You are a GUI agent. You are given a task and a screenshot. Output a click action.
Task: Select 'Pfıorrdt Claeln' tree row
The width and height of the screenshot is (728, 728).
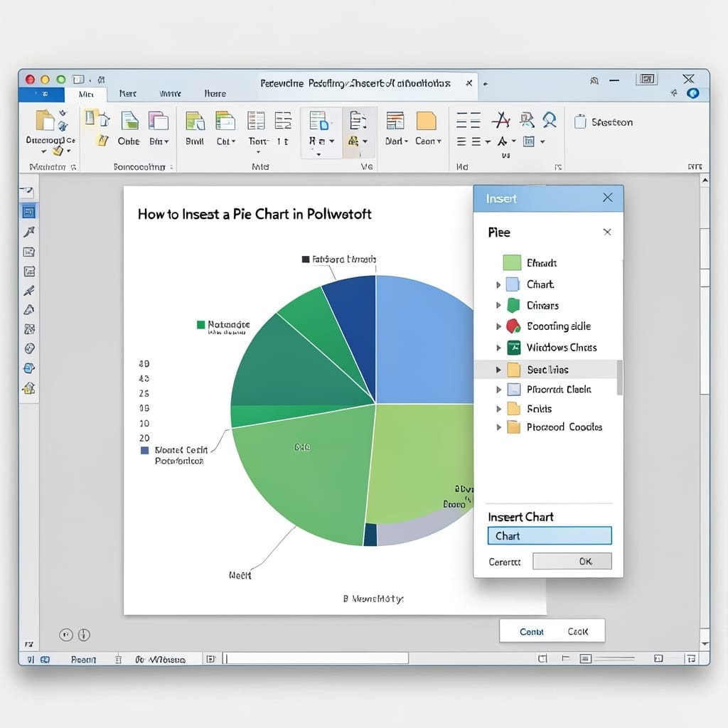point(548,389)
